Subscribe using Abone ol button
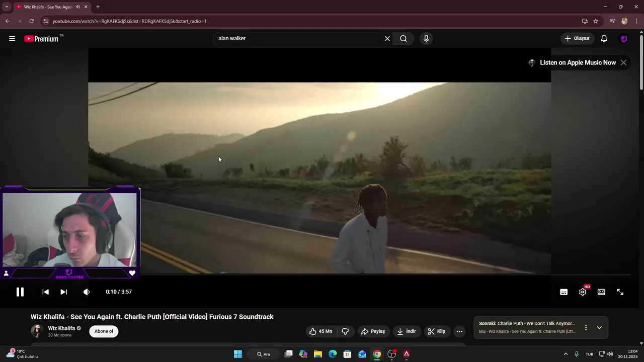The image size is (644, 362). tap(104, 331)
